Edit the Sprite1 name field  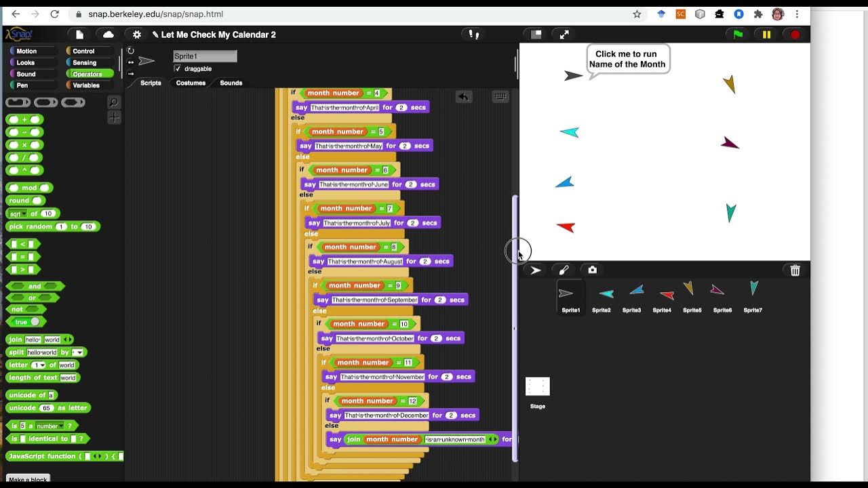click(x=205, y=56)
